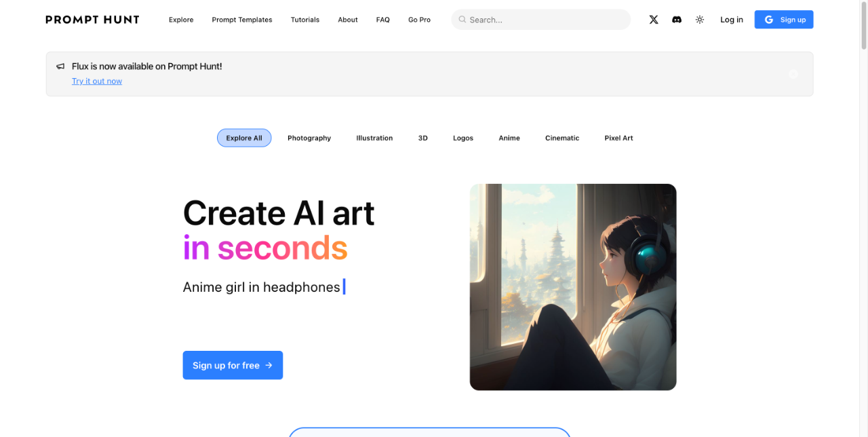Follow the Try it out now link
Image resolution: width=868 pixels, height=437 pixels.
(97, 81)
